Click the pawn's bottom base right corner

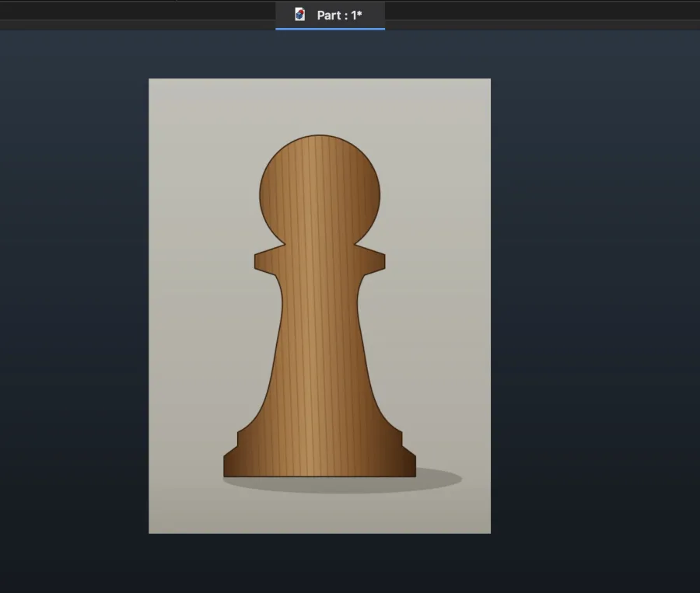(x=411, y=472)
